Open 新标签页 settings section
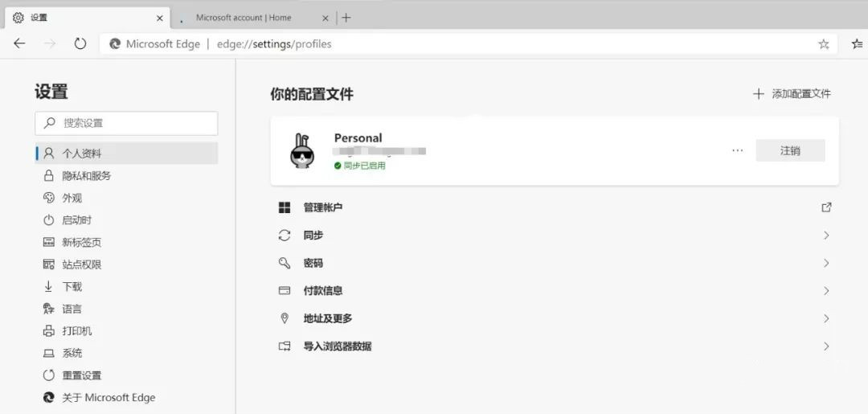The height and width of the screenshot is (414, 868). 126,243
